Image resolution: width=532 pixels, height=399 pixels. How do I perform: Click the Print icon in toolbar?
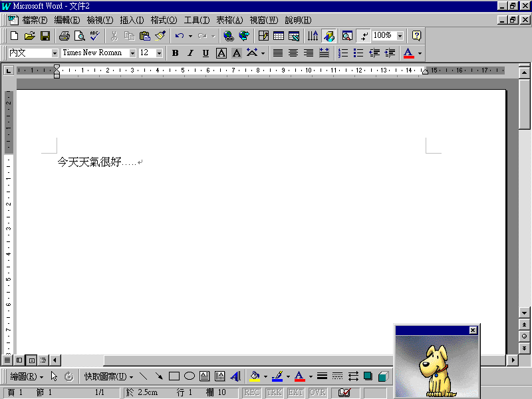tap(64, 36)
